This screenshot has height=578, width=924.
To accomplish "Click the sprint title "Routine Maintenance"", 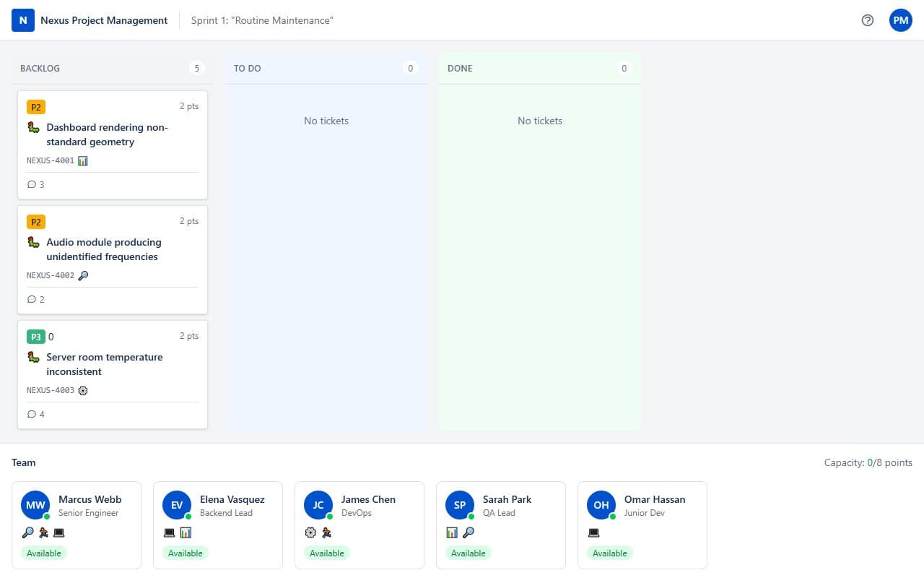I will coord(262,20).
